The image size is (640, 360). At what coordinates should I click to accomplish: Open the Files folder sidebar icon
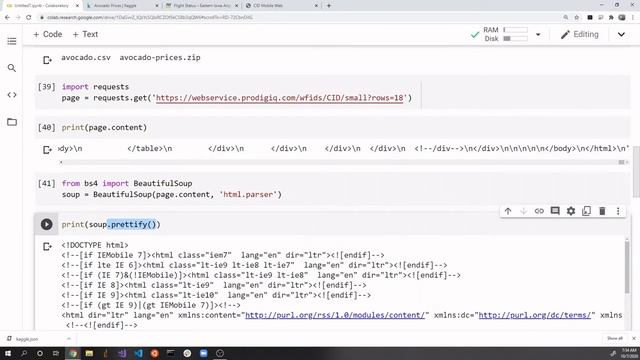click(12, 122)
